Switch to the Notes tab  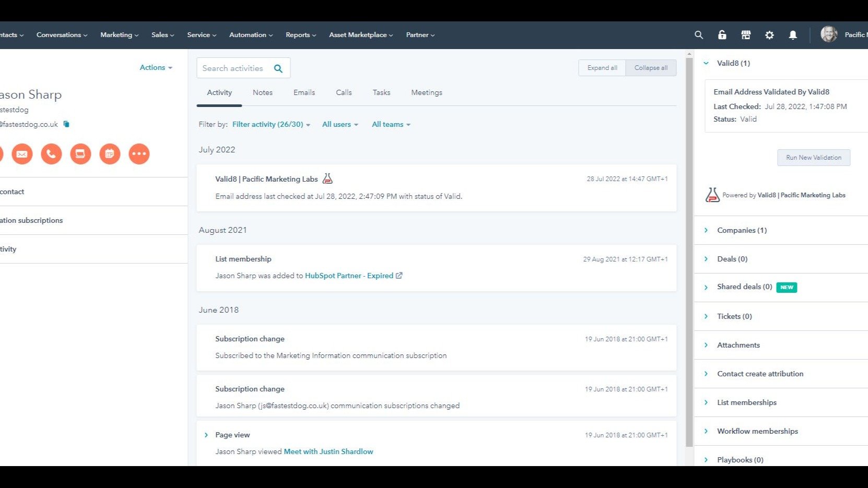pos(262,92)
